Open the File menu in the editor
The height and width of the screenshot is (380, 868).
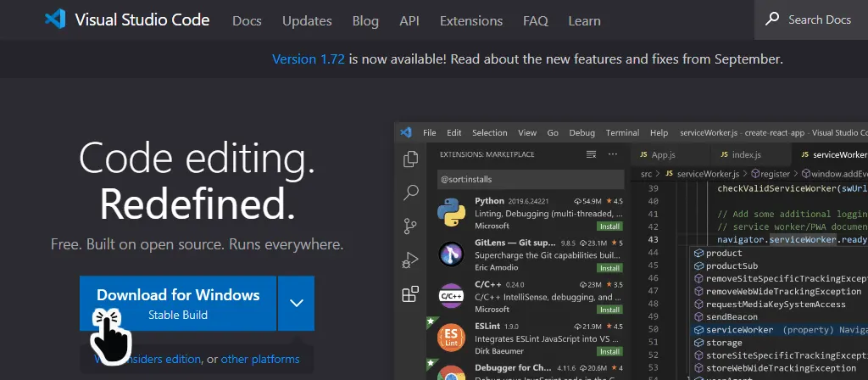click(430, 133)
